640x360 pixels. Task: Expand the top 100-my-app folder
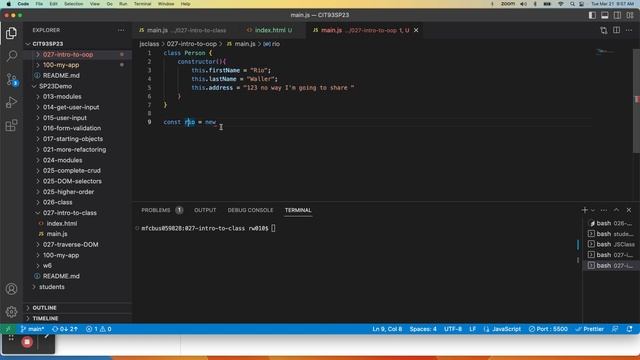click(x=61, y=65)
